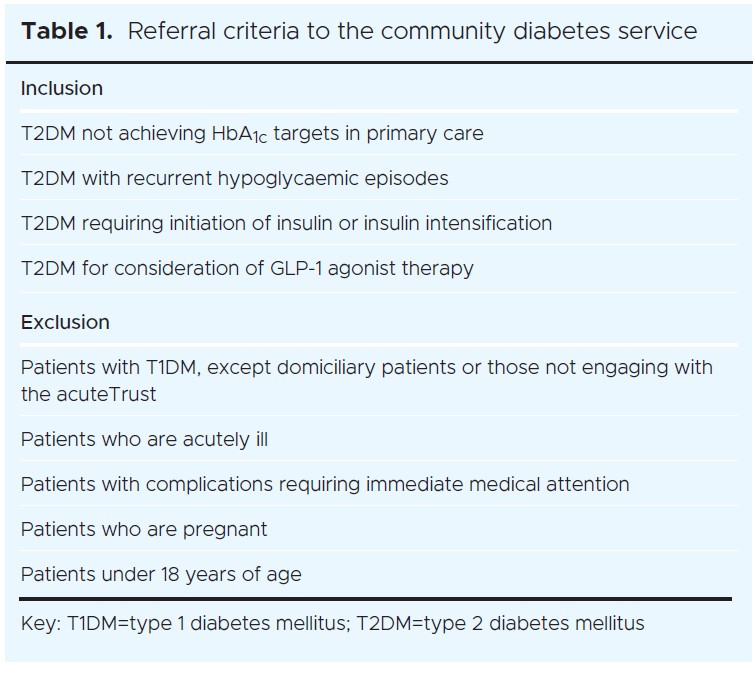
Task: Click the "Patients under 18 years of age" row
Action: pos(161,574)
